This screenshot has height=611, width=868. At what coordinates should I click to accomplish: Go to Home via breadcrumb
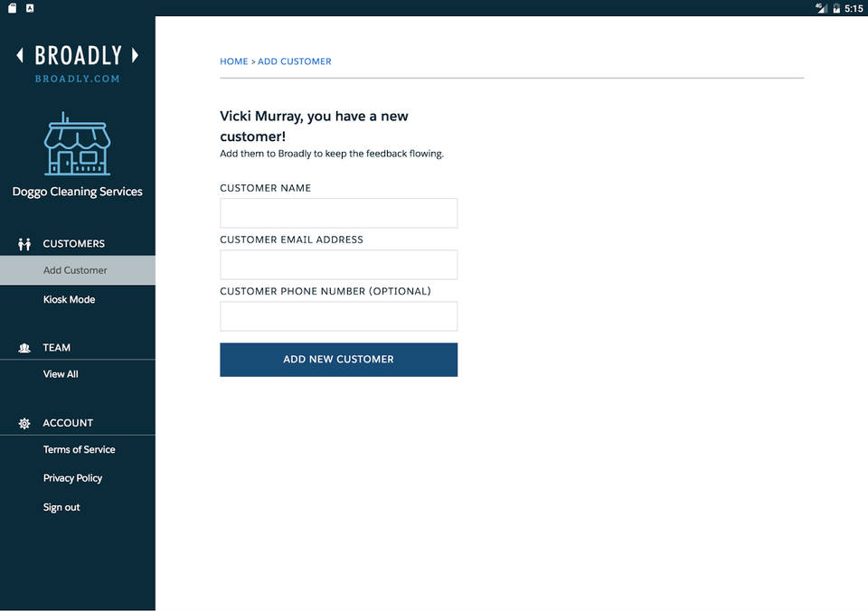coord(233,61)
